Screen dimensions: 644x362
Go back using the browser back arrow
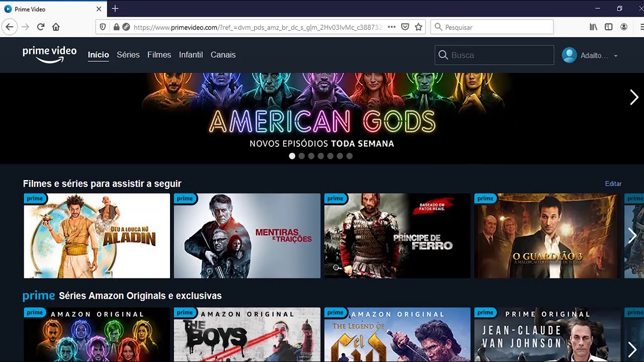point(10,27)
